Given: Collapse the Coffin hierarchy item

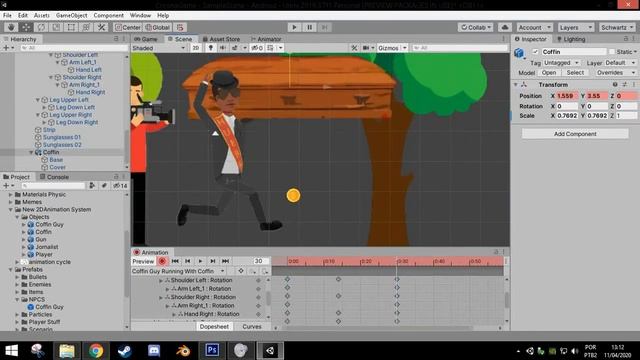Looking at the screenshot, I should pyautogui.click(x=31, y=152).
